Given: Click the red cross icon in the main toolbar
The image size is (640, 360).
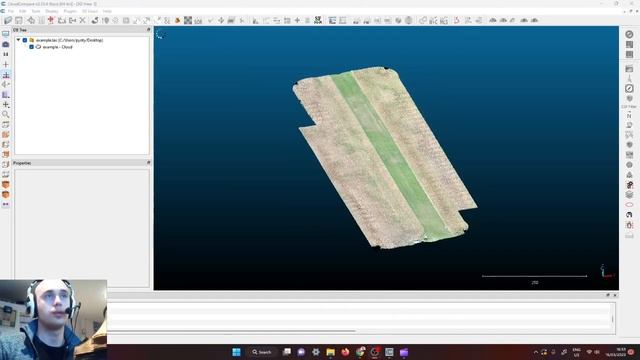Looking at the screenshot, I should click(51, 20).
